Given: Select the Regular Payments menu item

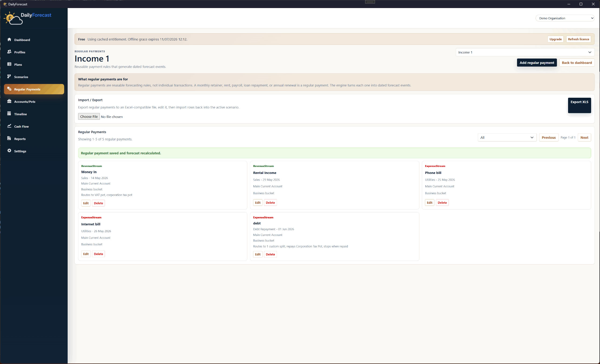Looking at the screenshot, I should (x=34, y=89).
